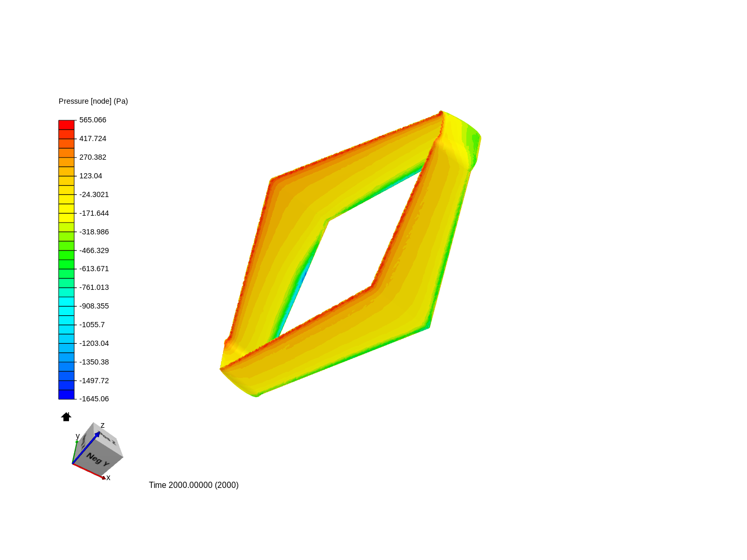
Task: Click the blue z-axis arrow tip
Action: (98, 433)
